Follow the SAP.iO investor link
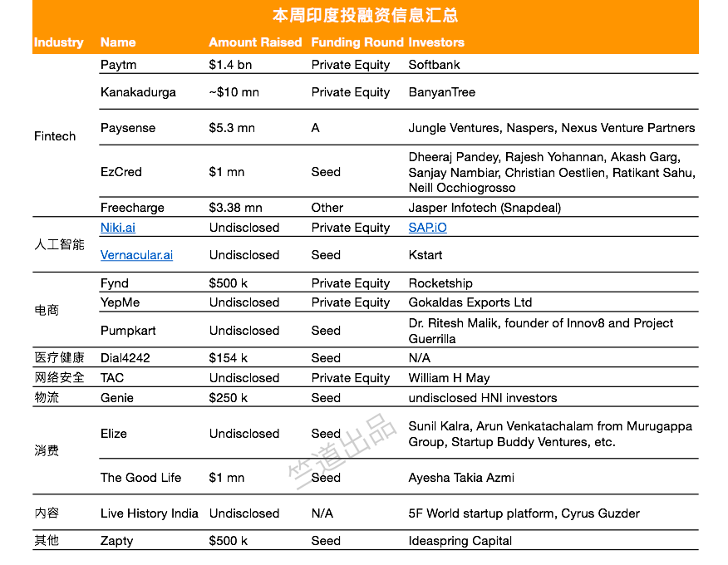 click(428, 228)
